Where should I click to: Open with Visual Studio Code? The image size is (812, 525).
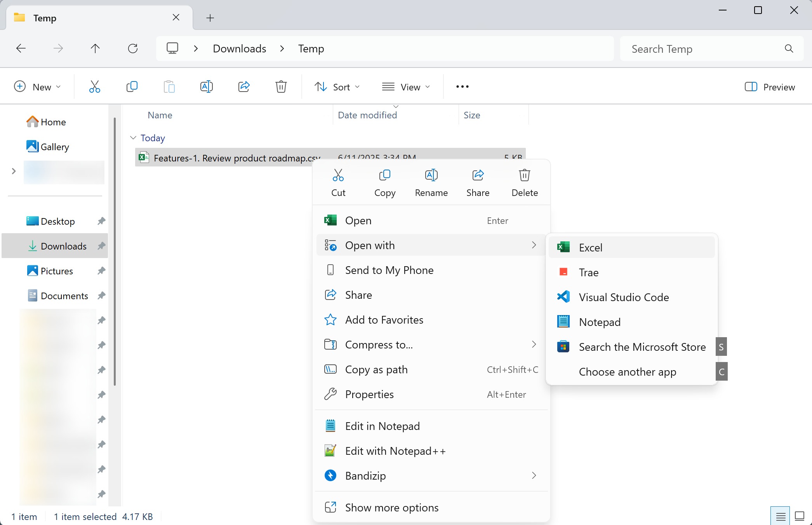pos(632,297)
